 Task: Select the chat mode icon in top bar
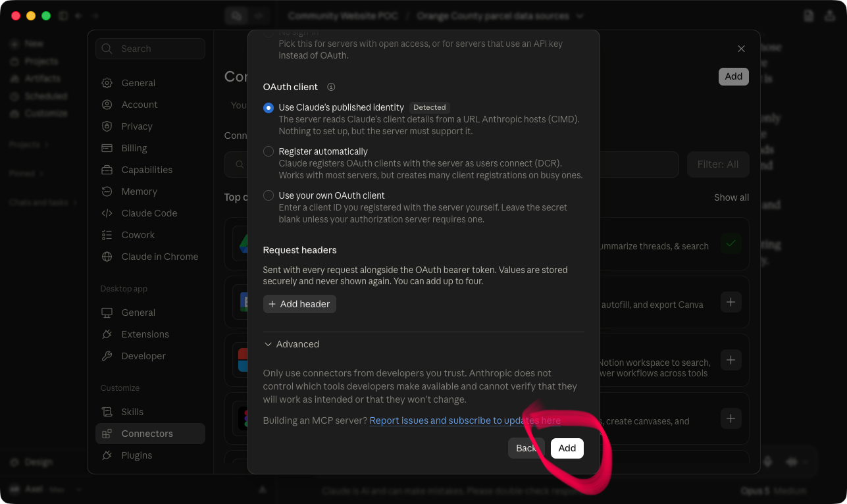click(x=236, y=16)
